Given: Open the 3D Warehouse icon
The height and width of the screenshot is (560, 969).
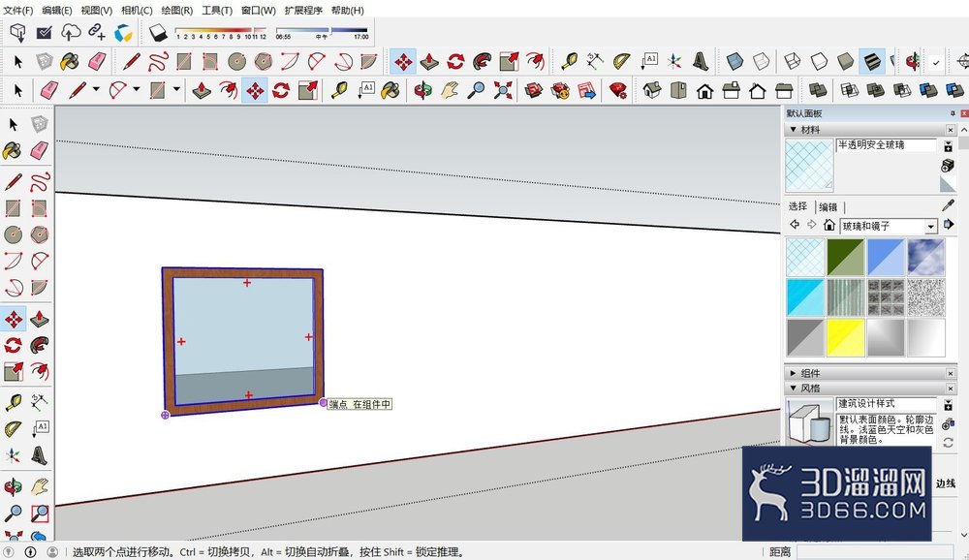Looking at the screenshot, I should point(533,91).
